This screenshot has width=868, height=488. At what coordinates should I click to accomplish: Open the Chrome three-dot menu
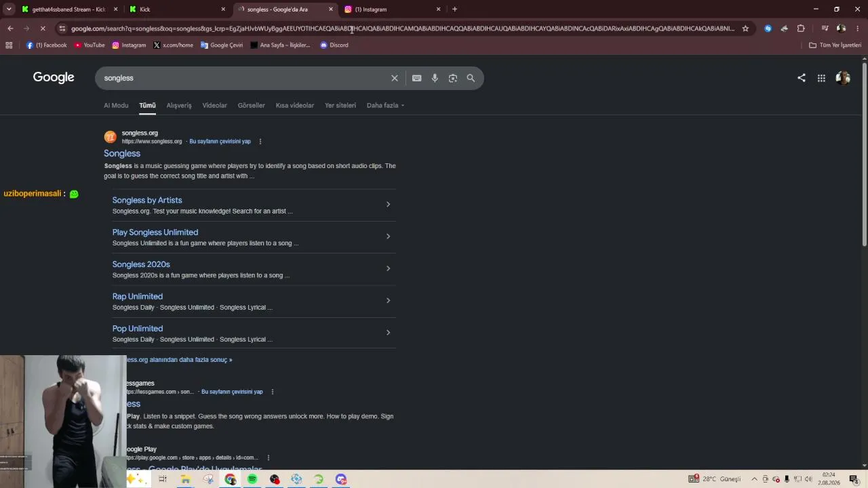coord(858,28)
